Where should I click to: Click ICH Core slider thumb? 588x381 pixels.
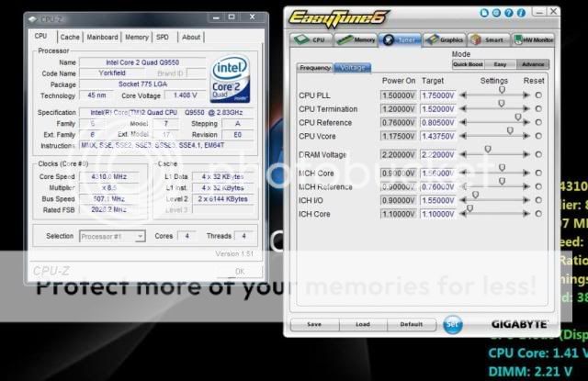click(x=469, y=208)
